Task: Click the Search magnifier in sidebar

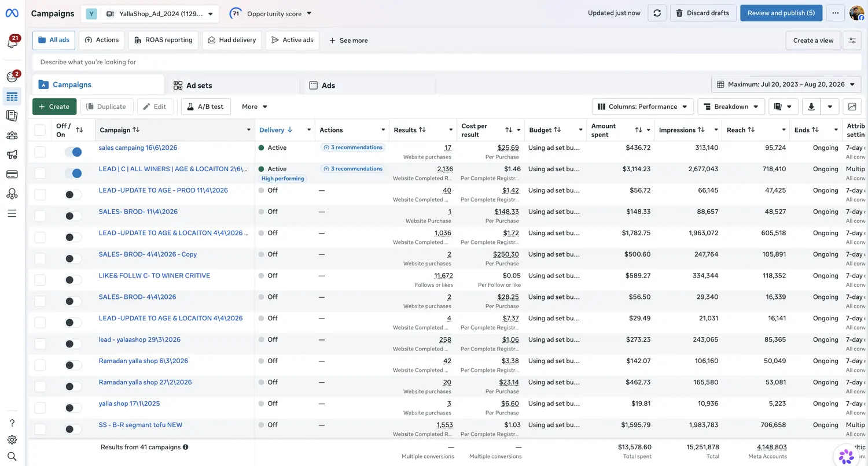Action: (x=12, y=457)
